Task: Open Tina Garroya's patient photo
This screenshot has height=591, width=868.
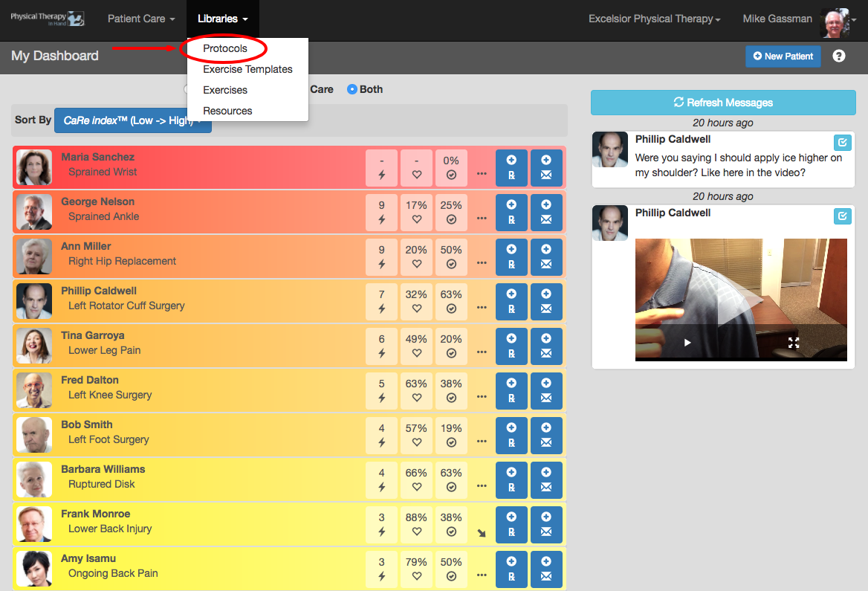Action: (x=34, y=346)
